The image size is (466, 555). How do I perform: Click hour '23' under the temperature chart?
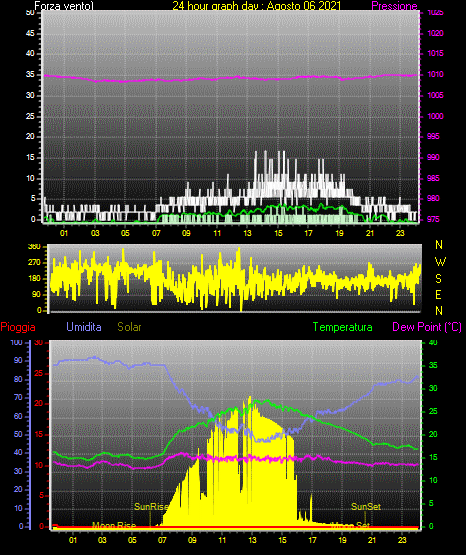point(402,540)
